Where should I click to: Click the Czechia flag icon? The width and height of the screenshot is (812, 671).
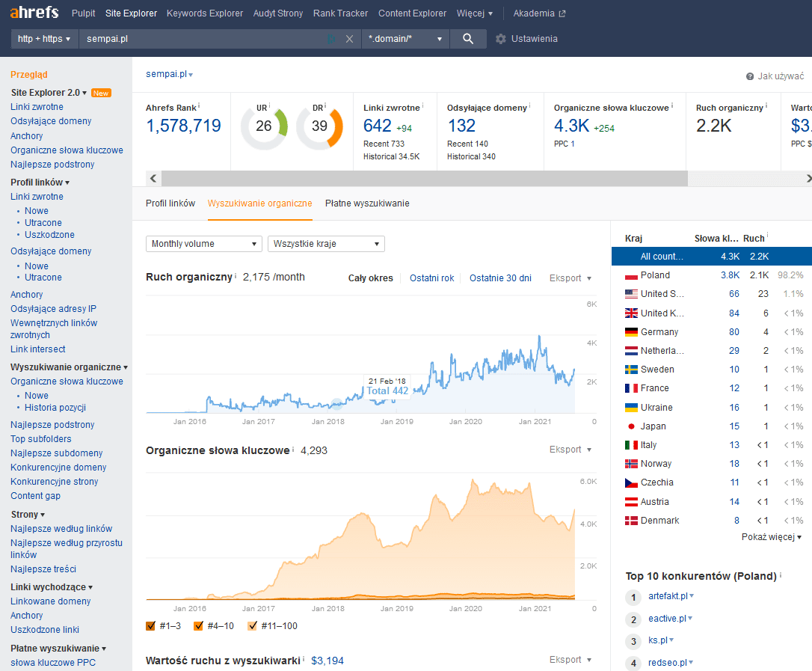(631, 483)
